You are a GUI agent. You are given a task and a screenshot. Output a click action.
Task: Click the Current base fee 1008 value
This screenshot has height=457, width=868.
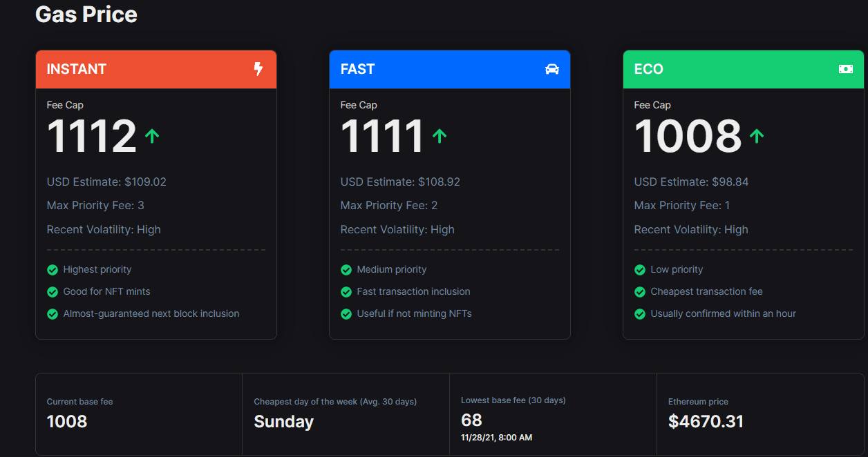(x=67, y=421)
